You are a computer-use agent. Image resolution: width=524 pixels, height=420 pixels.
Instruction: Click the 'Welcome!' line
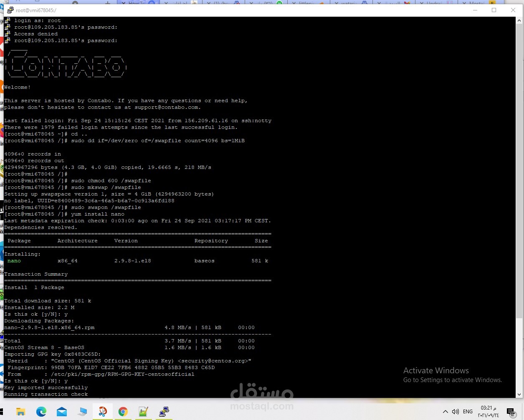(x=18, y=87)
